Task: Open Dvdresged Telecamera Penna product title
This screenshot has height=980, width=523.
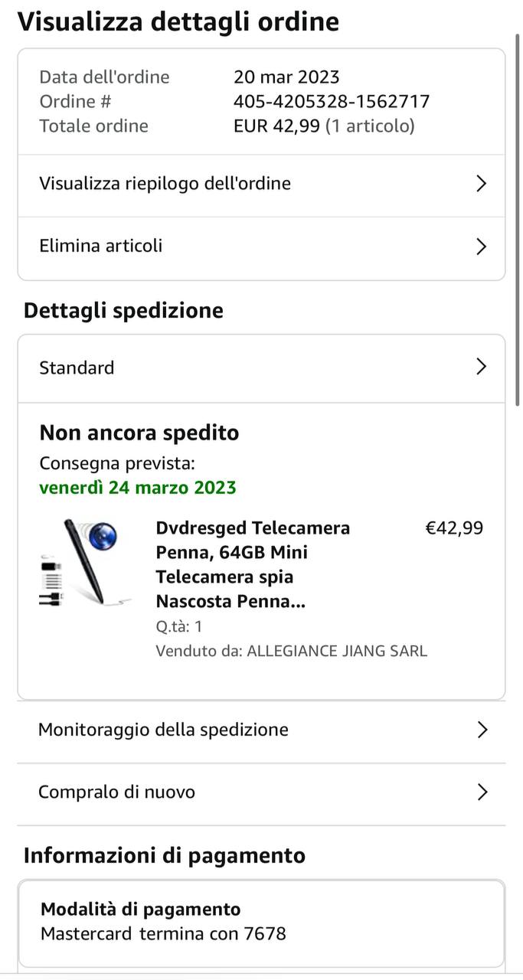Action: tap(253, 564)
